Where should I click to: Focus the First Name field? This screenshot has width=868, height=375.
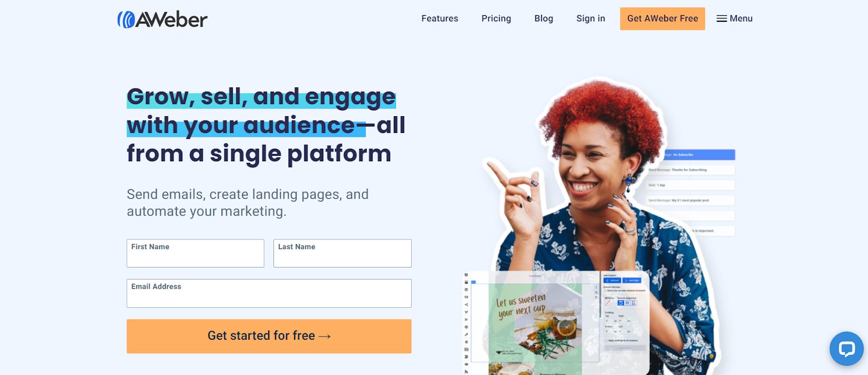(x=195, y=253)
